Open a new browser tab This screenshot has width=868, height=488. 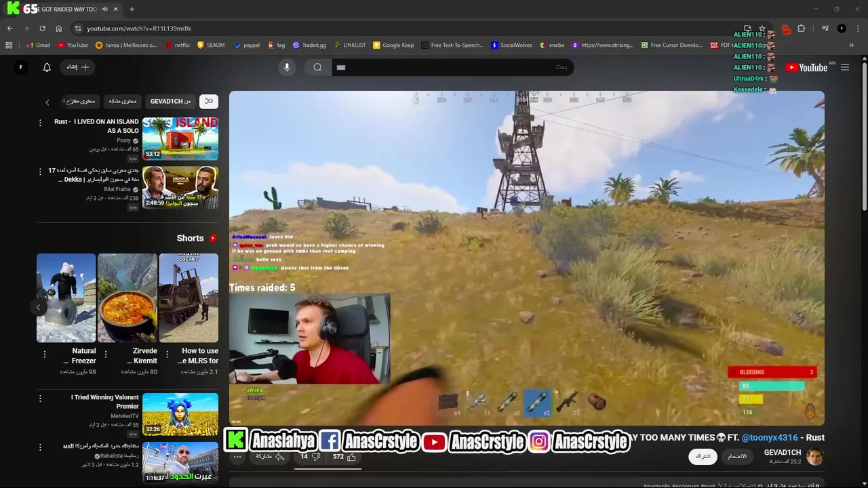[x=132, y=9]
